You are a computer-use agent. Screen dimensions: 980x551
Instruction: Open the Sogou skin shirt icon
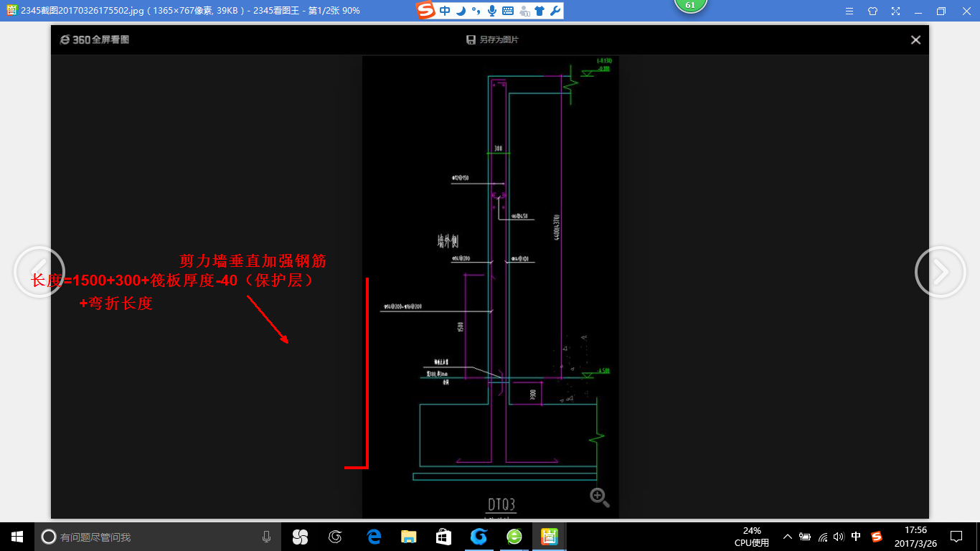pos(540,11)
